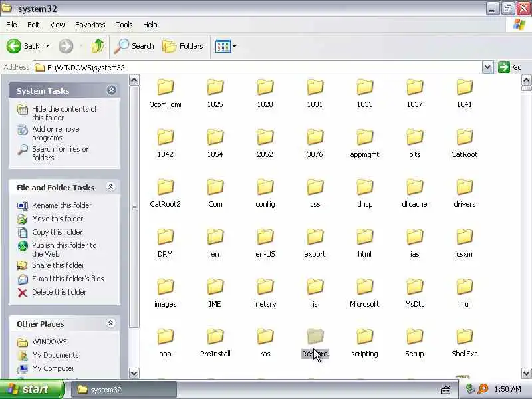The image size is (532, 399).
Task: Open the Tools menu
Action: 124,25
